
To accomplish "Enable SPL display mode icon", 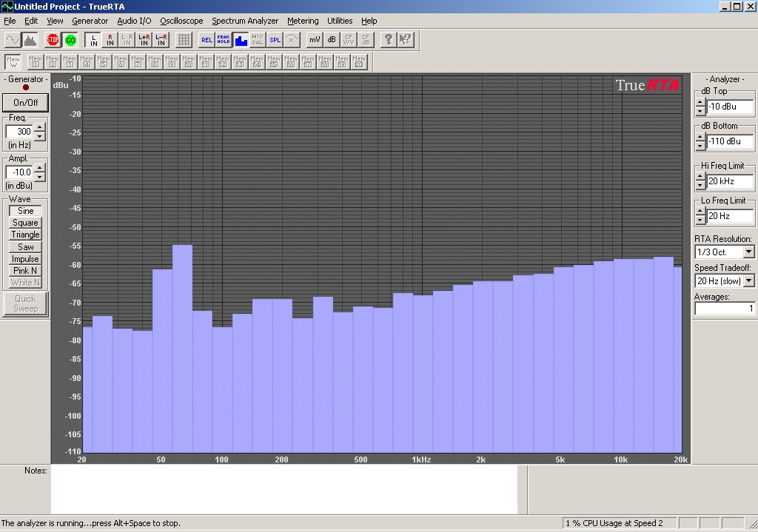I will 275,40.
